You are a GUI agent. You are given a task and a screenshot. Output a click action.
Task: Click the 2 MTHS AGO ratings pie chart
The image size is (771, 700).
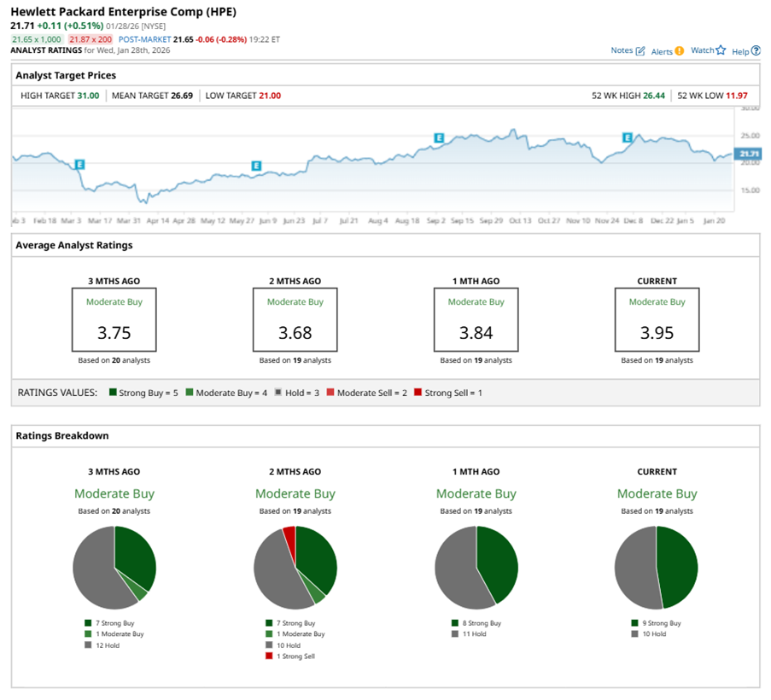tap(295, 567)
